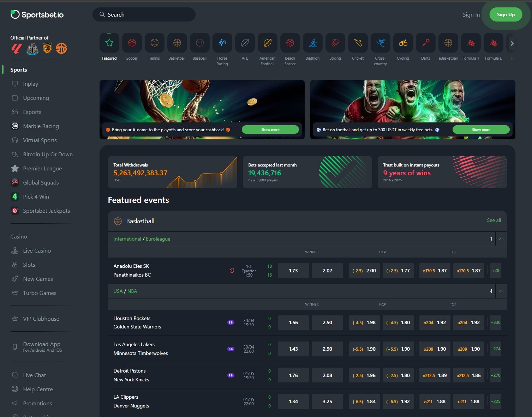Open eBasketball category icon

point(448,43)
